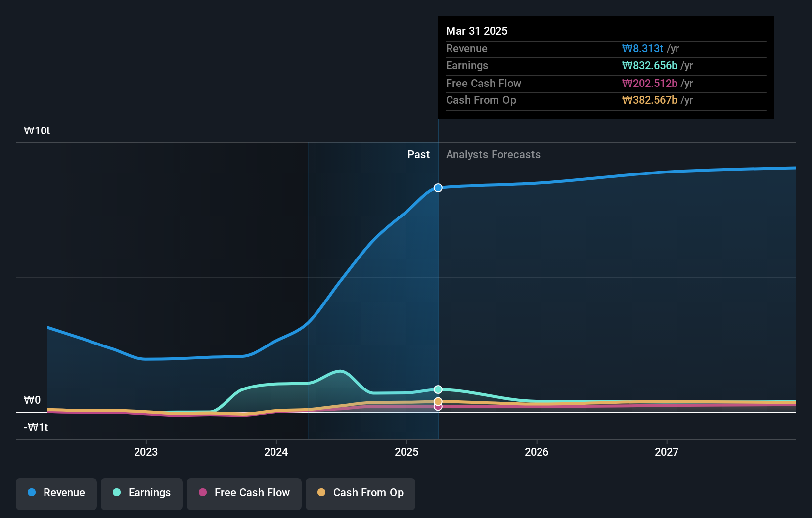Click the 2025 x-axis label
This screenshot has height=518, width=812.
(406, 452)
